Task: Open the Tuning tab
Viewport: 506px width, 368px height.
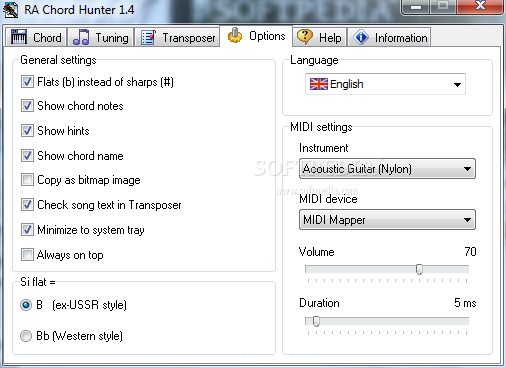Action: click(x=101, y=37)
